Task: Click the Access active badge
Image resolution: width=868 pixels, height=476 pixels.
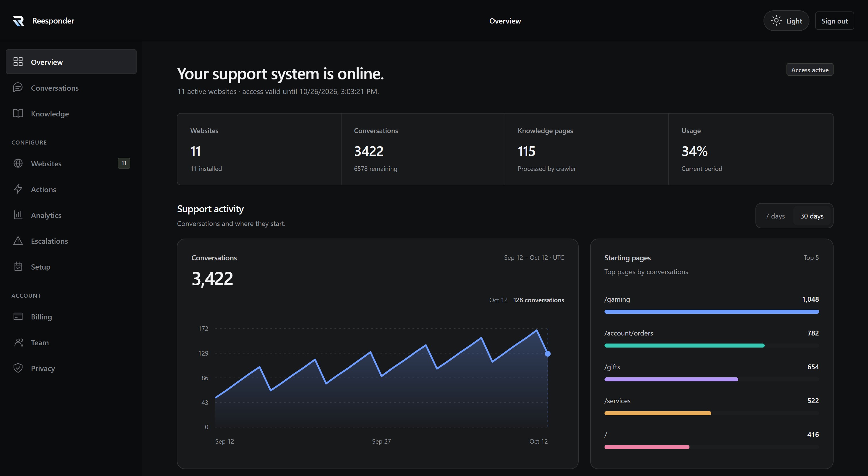Action: click(810, 70)
